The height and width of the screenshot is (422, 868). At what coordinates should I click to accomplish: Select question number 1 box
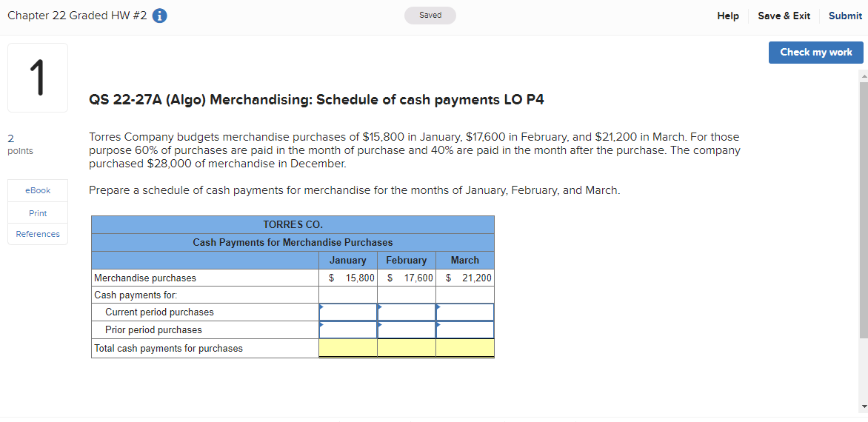tap(38, 78)
